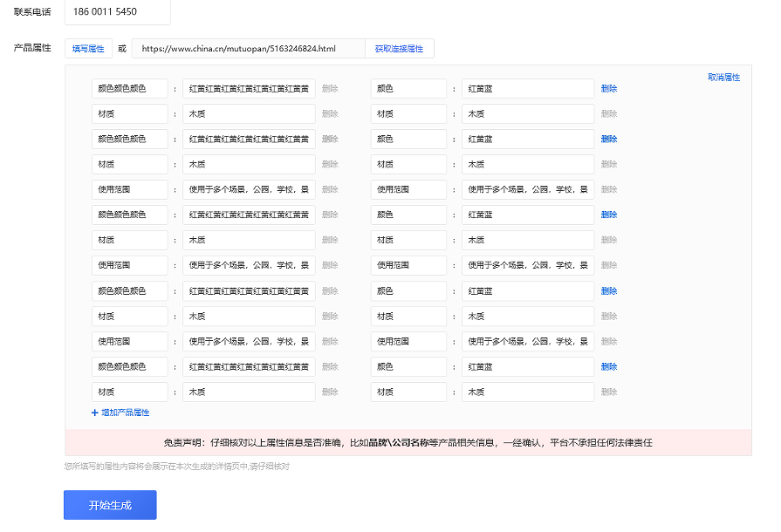781x532 pixels.
Task: Click the first row's 红黄蓝 value field
Action: point(527,89)
